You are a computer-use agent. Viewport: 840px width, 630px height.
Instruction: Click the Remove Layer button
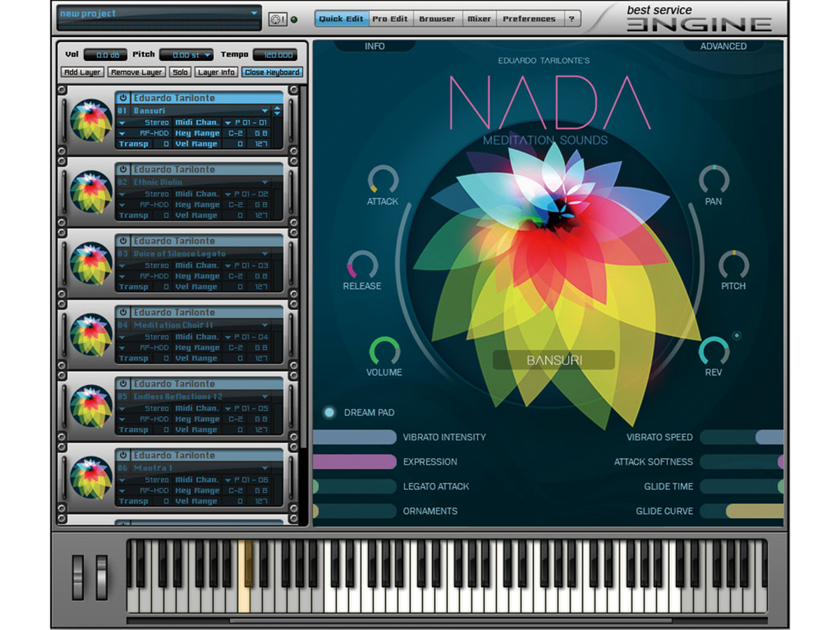coord(137,72)
